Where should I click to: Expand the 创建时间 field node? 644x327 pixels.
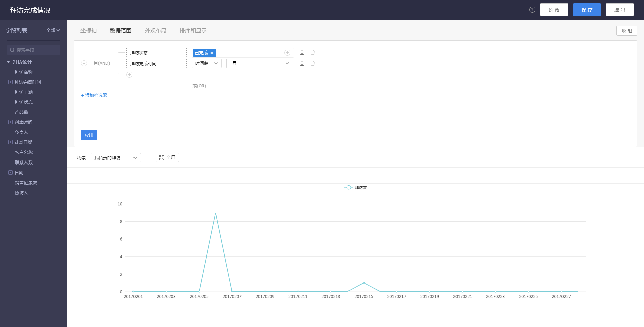coord(10,122)
